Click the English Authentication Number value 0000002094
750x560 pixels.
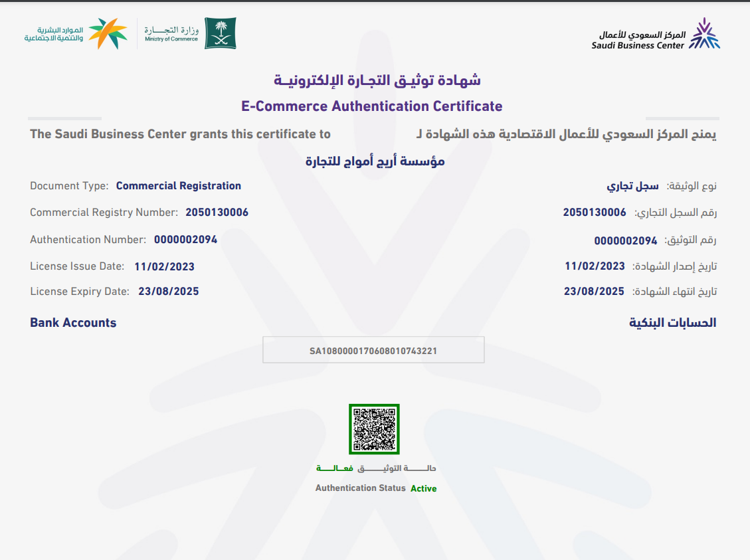click(x=185, y=240)
